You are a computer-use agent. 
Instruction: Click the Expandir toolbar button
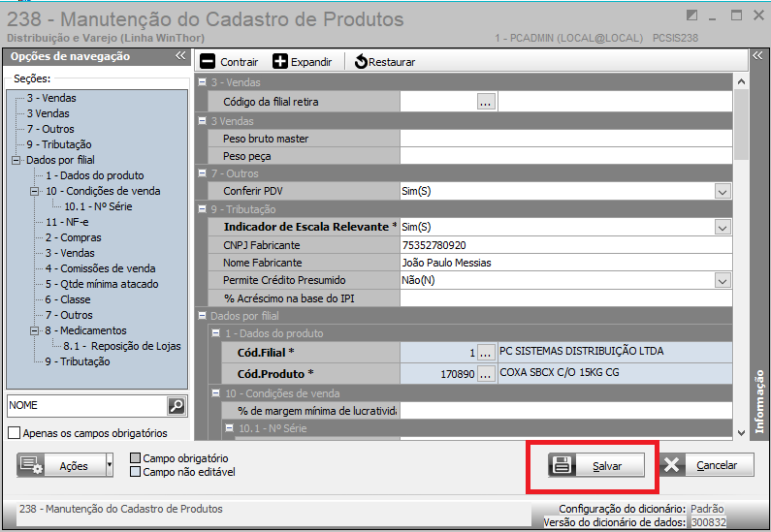click(x=303, y=62)
